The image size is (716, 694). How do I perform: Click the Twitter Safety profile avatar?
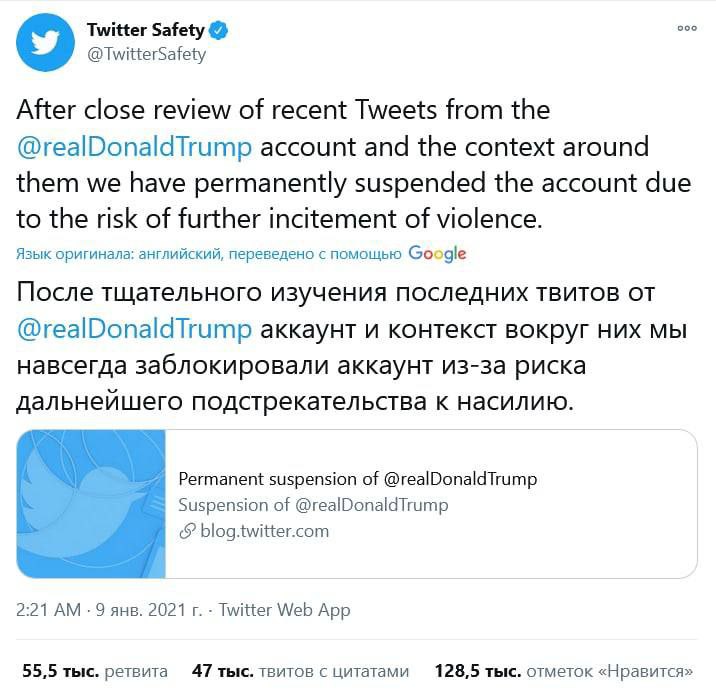coord(46,42)
